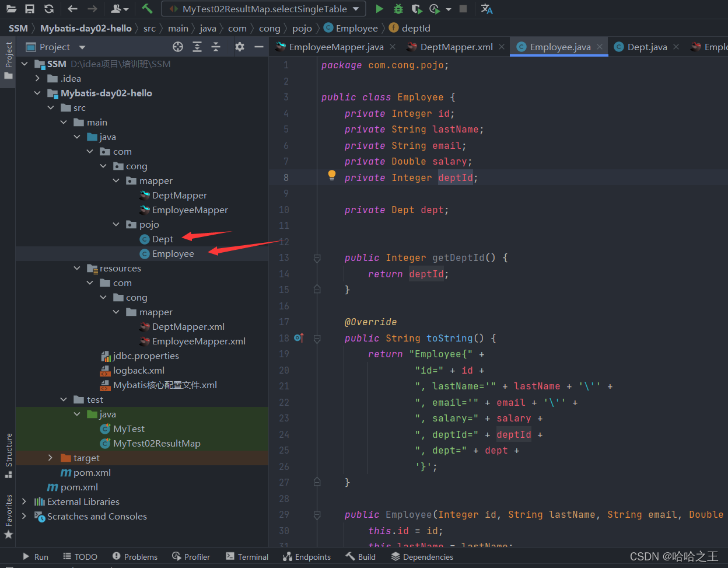This screenshot has width=728, height=568.
Task: Expand the target folder node
Action: click(x=51, y=458)
